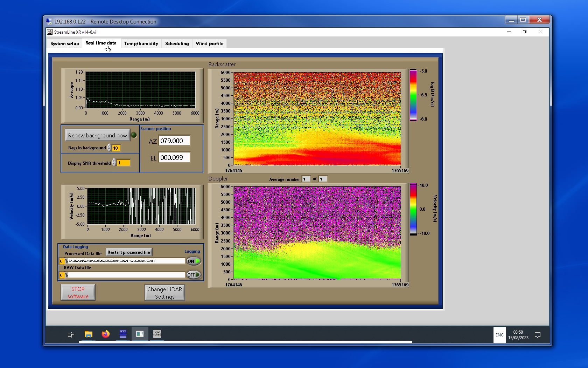
Task: Click the Rays in background stepper arrows
Action: pos(109,148)
